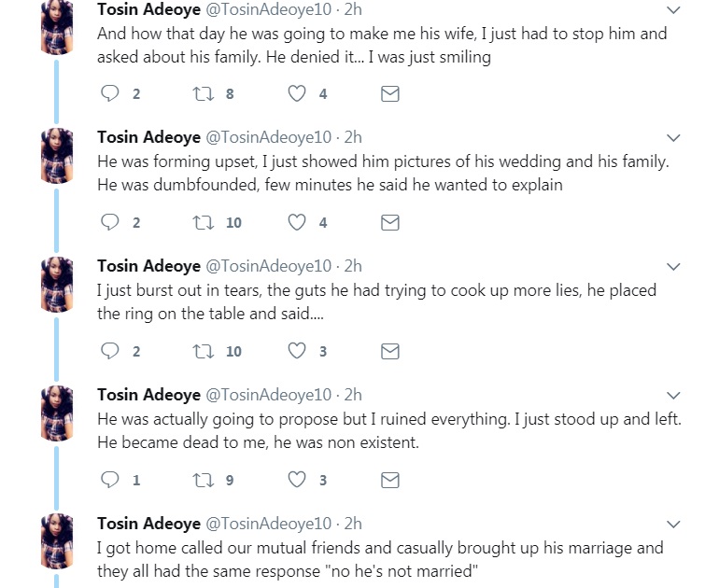Expand options for the 'forming upset' tweet
705x588 pixels.
point(673,138)
